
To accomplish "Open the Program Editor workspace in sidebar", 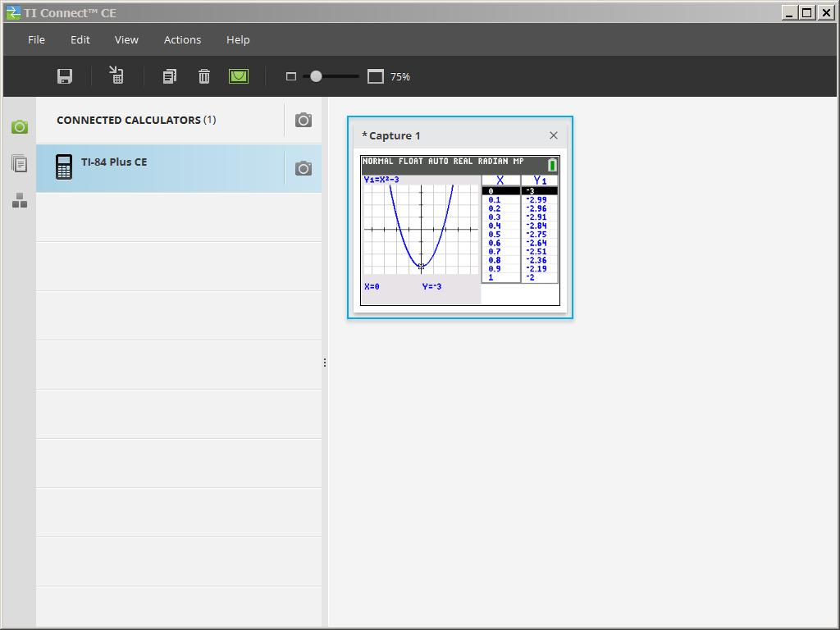I will point(20,201).
